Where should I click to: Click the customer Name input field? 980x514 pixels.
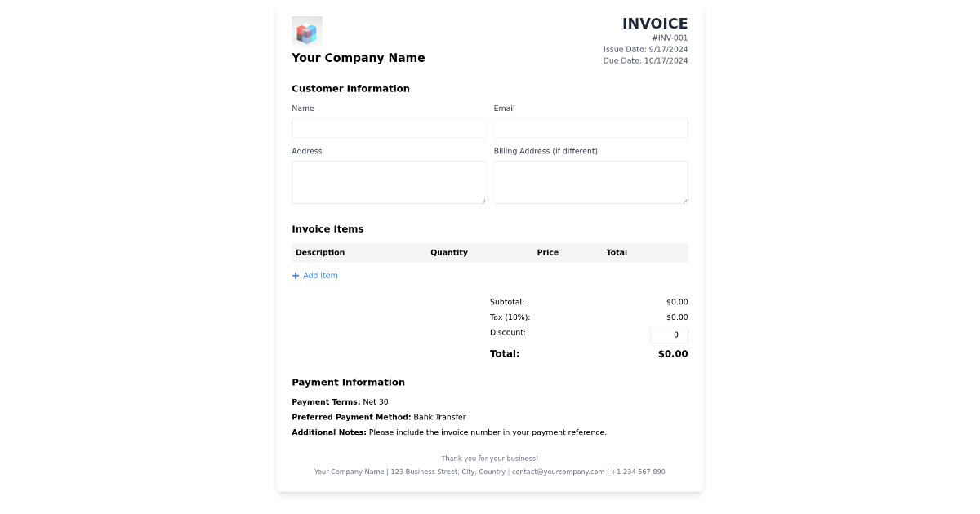(389, 127)
